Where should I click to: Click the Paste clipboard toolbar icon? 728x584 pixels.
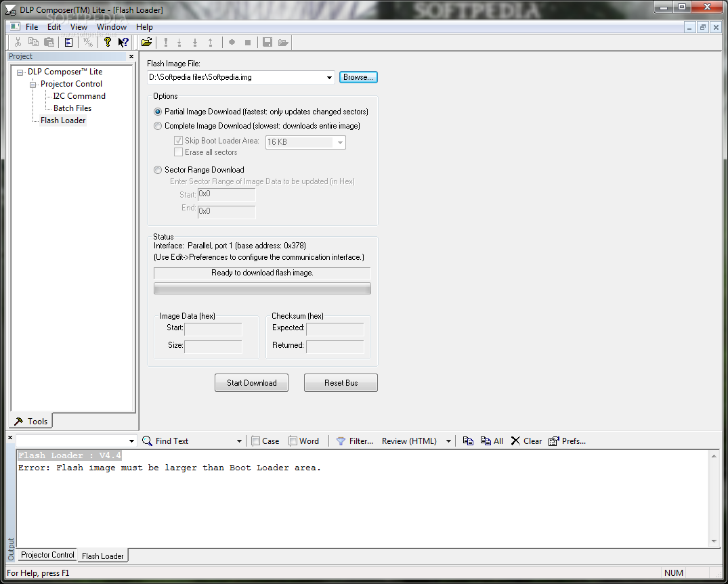click(49, 42)
